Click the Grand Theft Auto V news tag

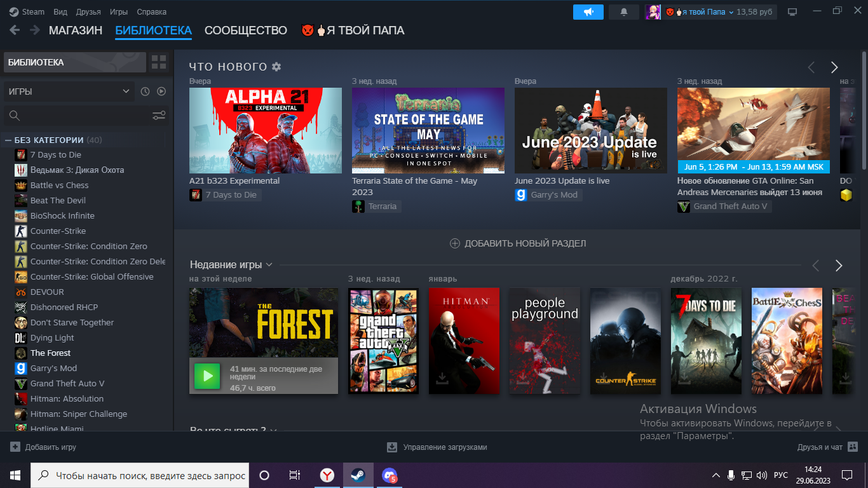point(724,207)
